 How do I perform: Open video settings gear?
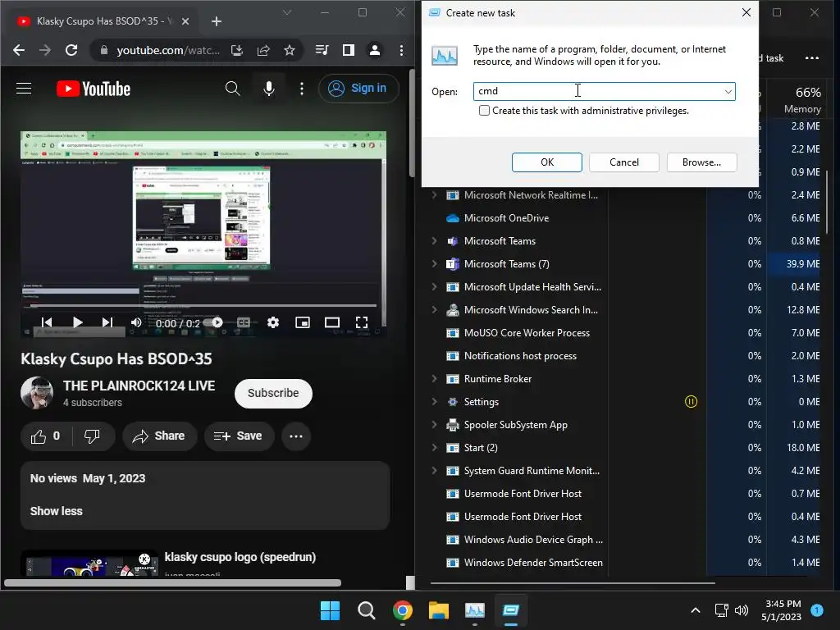point(272,322)
